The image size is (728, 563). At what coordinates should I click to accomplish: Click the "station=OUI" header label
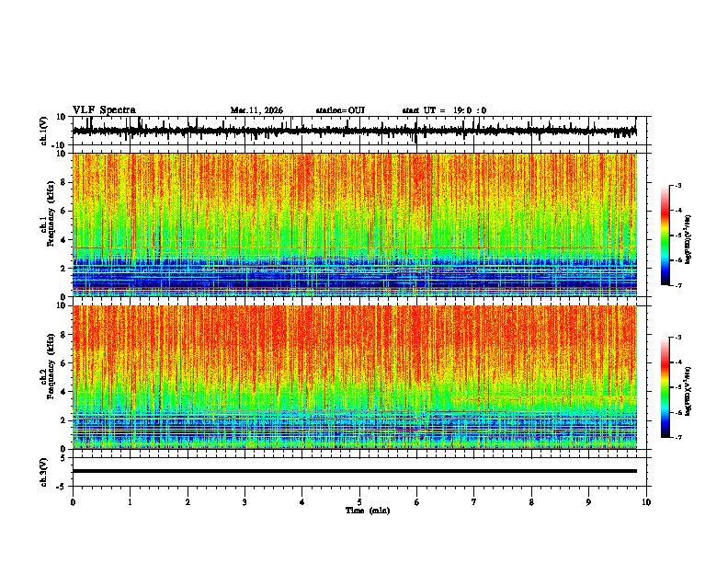click(340, 110)
